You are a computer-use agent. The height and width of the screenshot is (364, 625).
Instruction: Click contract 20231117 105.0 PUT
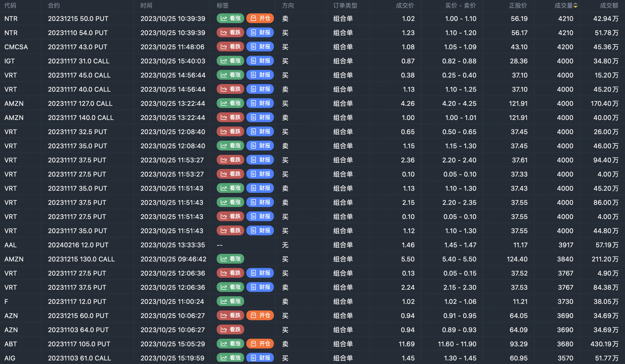coord(79,344)
